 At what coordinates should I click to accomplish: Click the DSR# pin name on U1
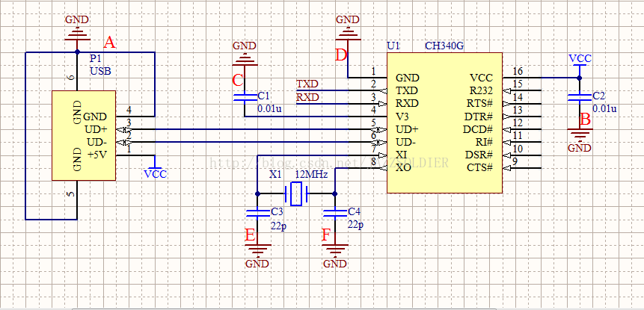(x=479, y=155)
